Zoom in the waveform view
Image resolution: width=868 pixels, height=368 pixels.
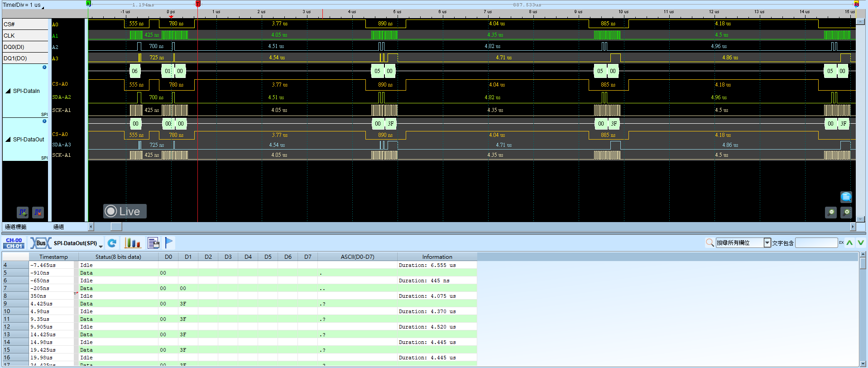(x=846, y=212)
